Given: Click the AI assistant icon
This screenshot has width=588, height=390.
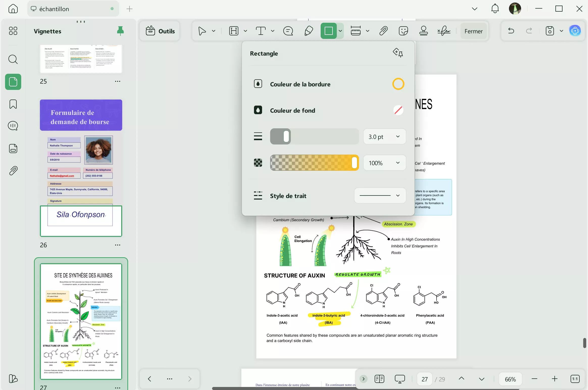Looking at the screenshot, I should [575, 31].
